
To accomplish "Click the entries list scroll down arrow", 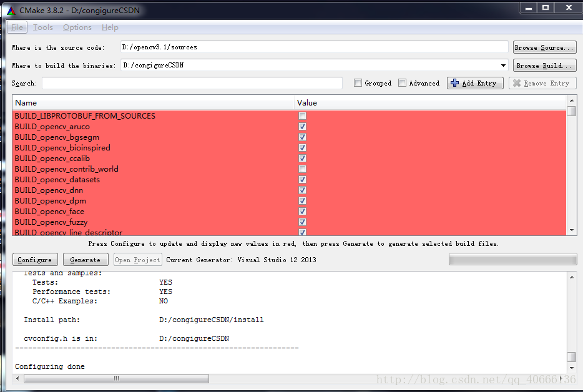I will point(572,230).
